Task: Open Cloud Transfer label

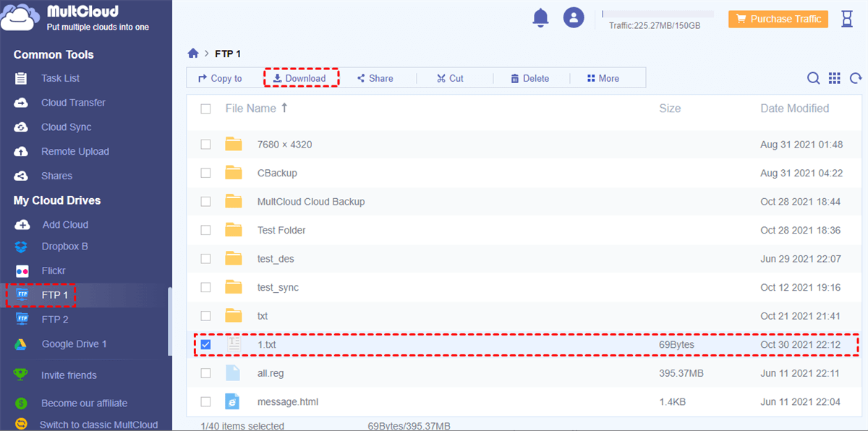Action: pos(73,103)
